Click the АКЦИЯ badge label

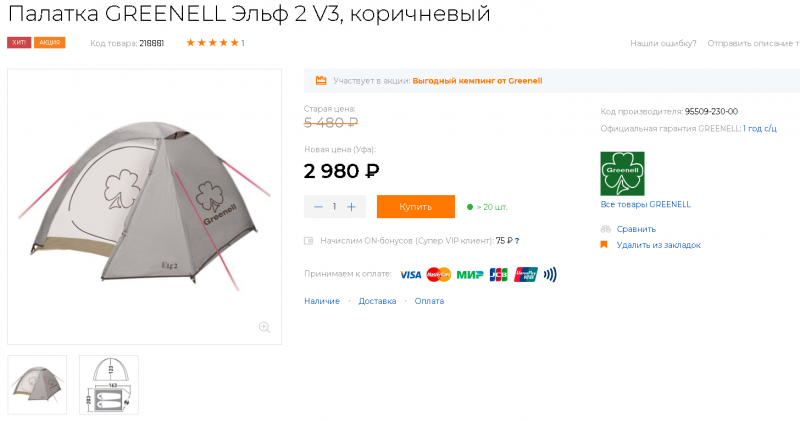point(49,43)
